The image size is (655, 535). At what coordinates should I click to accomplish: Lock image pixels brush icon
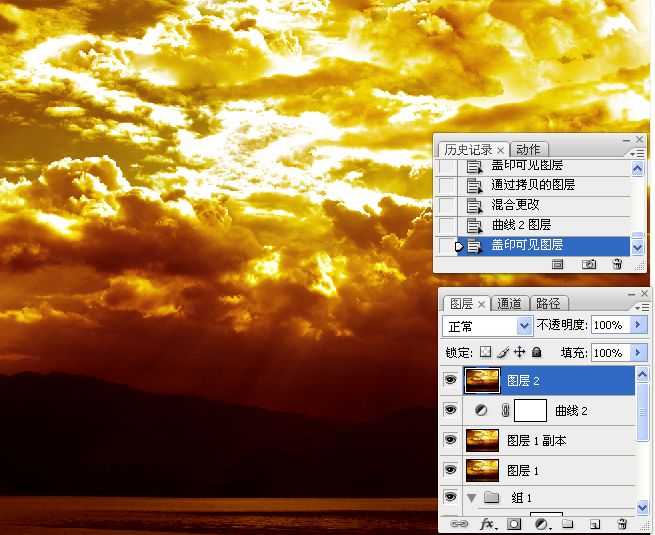click(503, 352)
